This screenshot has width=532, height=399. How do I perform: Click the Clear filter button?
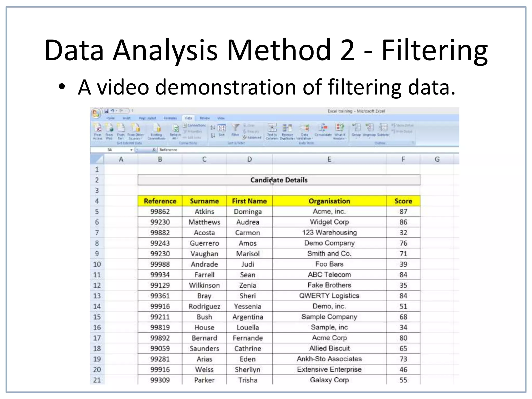tap(249, 125)
